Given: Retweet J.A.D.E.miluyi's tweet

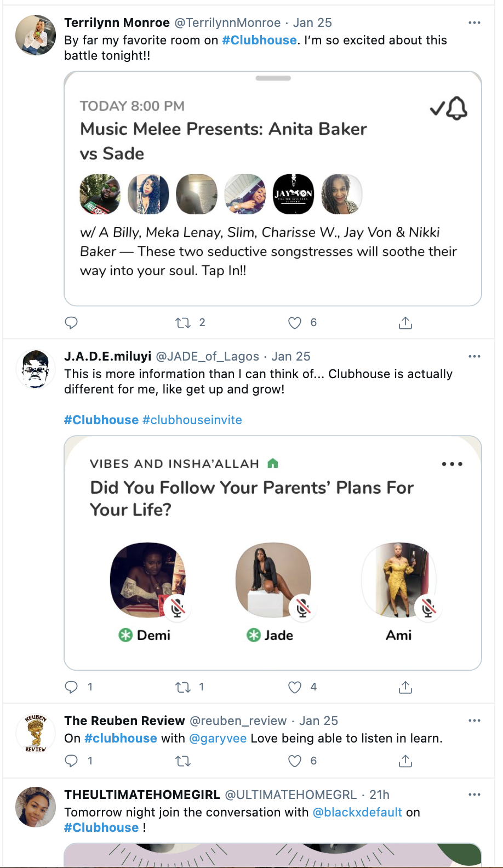Looking at the screenshot, I should pyautogui.click(x=183, y=687).
